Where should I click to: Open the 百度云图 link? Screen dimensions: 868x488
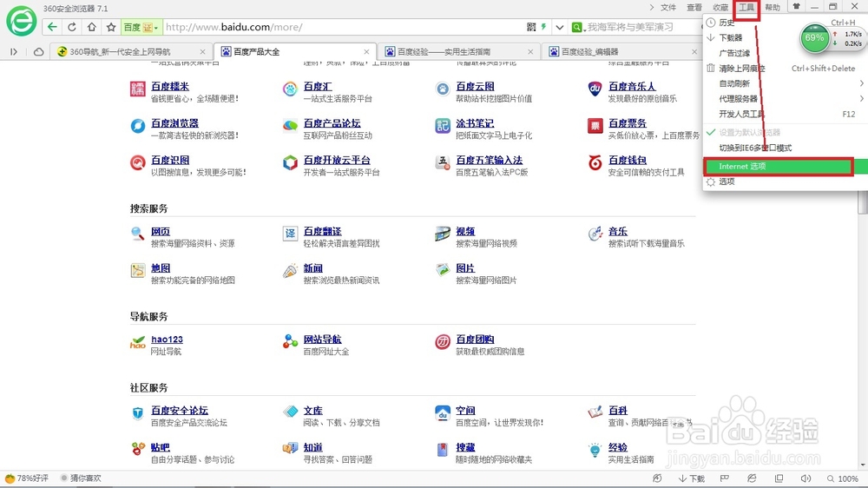click(x=475, y=87)
